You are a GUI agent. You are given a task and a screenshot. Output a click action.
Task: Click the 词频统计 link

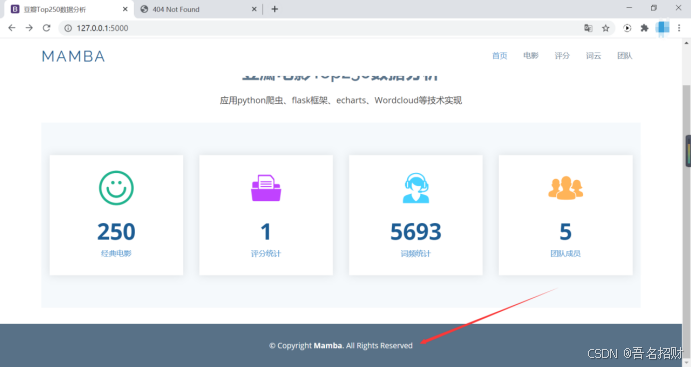416,253
